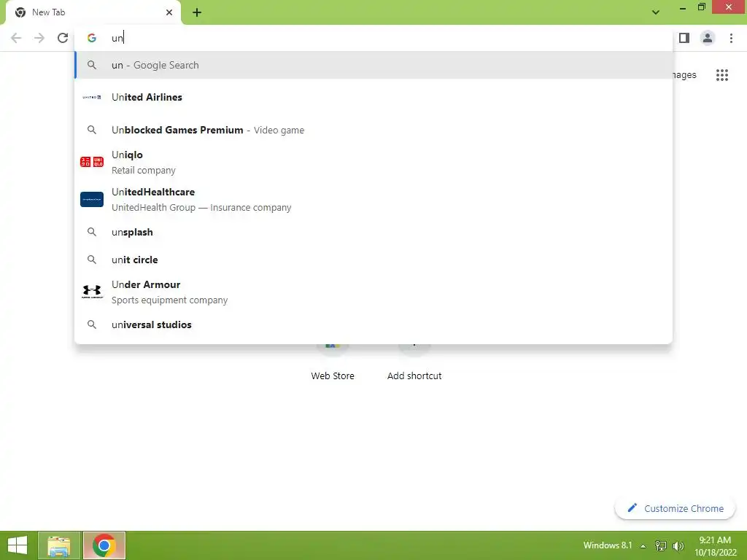Click the magnifier icon beside unsplash
Viewport: 747px width, 560px height.
(x=92, y=232)
